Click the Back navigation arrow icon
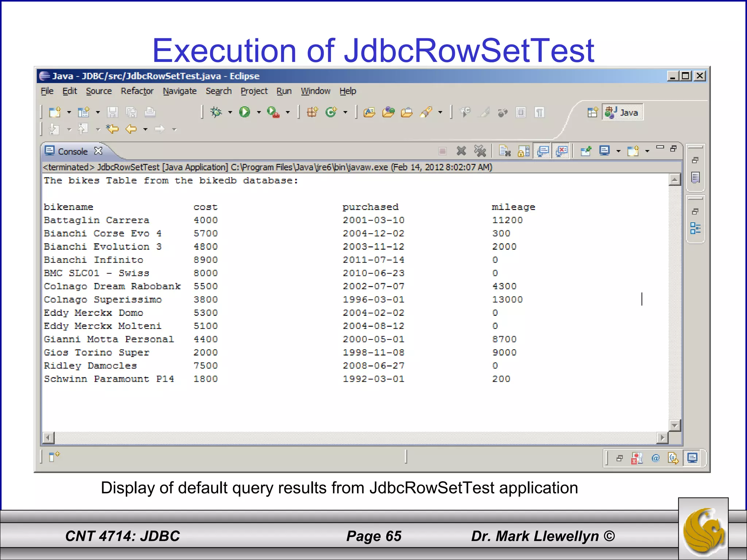Screen dimensions: 747x560 click(131, 129)
